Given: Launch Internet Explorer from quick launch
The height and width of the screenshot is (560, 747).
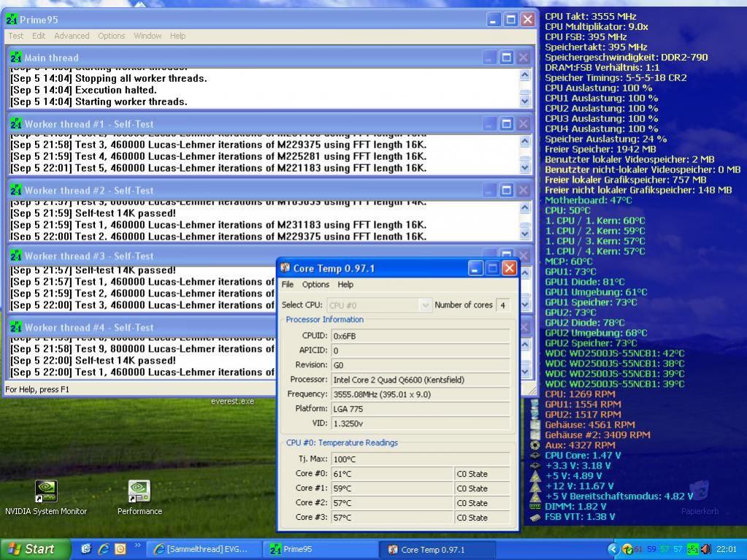Looking at the screenshot, I should [104, 549].
